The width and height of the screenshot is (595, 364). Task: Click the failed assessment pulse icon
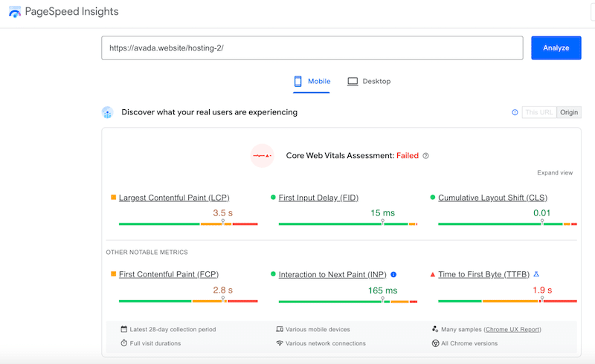[263, 155]
